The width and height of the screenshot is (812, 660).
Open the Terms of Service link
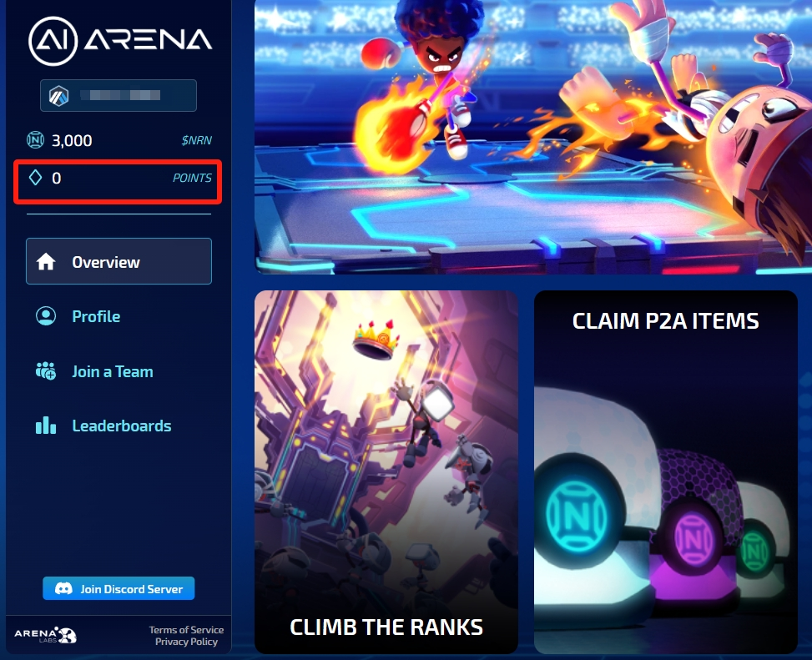point(186,629)
